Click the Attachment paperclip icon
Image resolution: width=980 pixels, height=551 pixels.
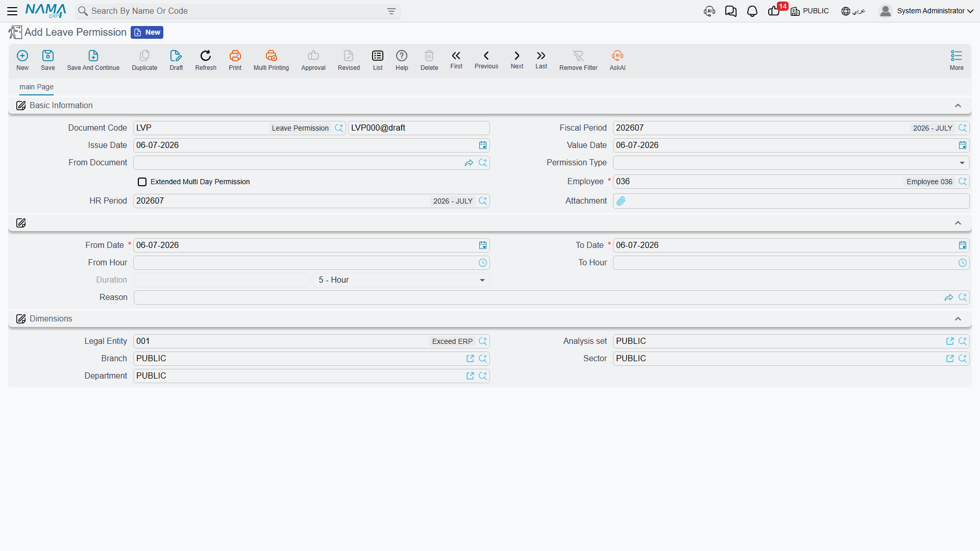621,201
